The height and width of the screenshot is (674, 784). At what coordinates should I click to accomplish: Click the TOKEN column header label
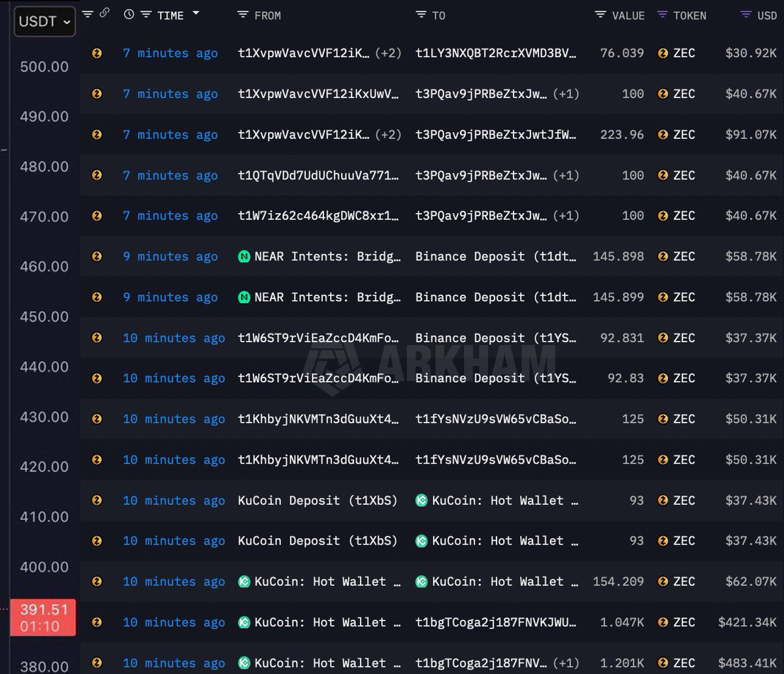(690, 16)
